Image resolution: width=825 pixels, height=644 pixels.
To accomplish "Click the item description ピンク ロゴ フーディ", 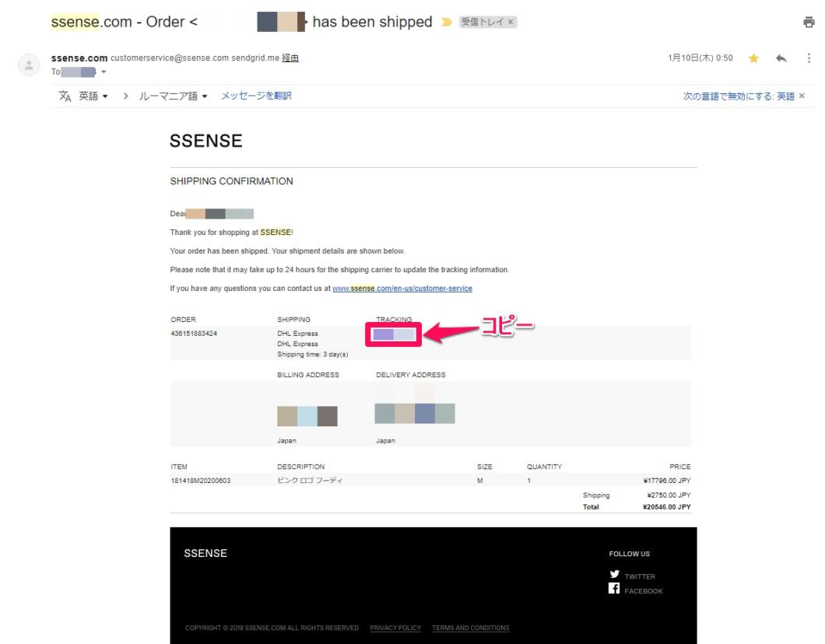I will point(310,481).
